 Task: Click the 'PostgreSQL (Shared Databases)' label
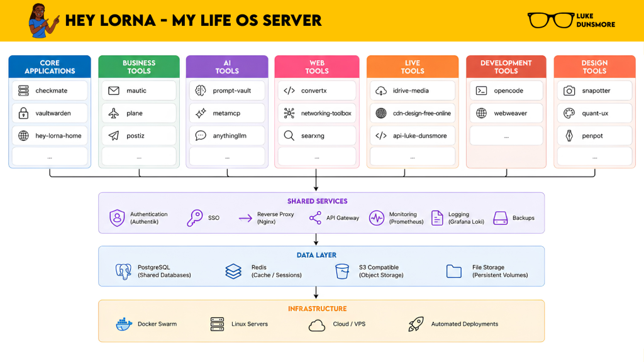[164, 271]
